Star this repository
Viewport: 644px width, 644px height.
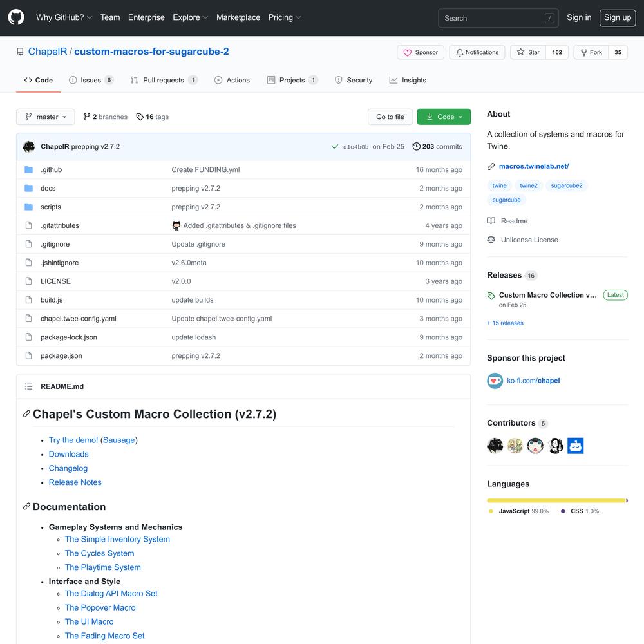point(528,52)
